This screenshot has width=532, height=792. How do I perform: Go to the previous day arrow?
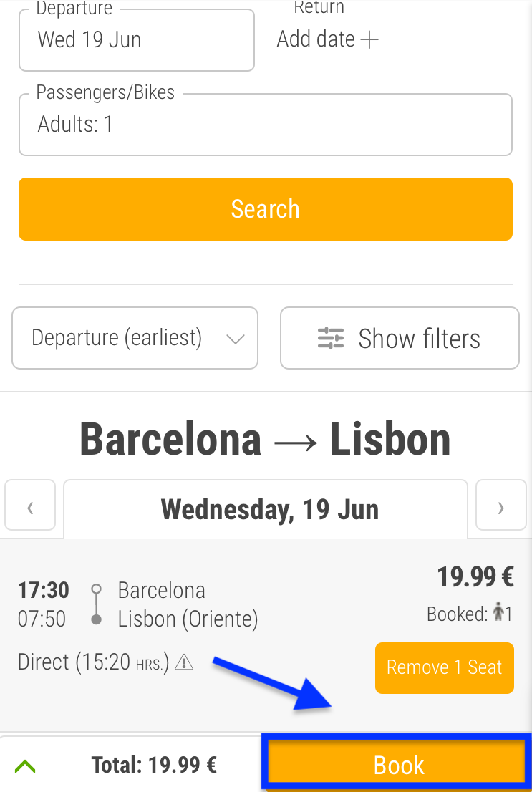[x=30, y=505]
